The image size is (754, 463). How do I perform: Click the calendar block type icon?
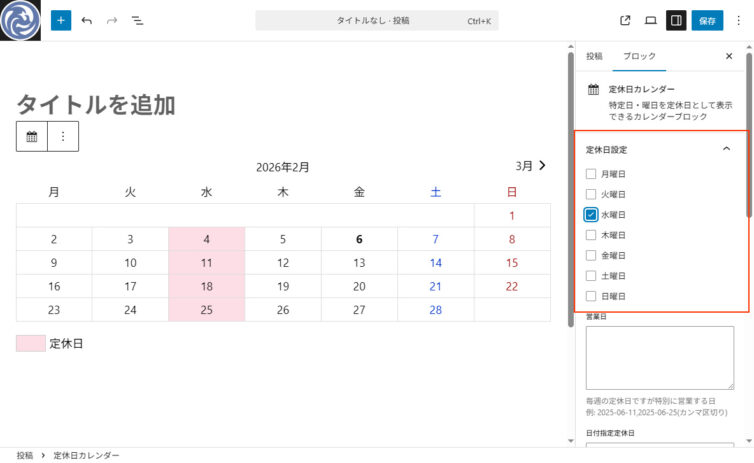pyautogui.click(x=32, y=137)
